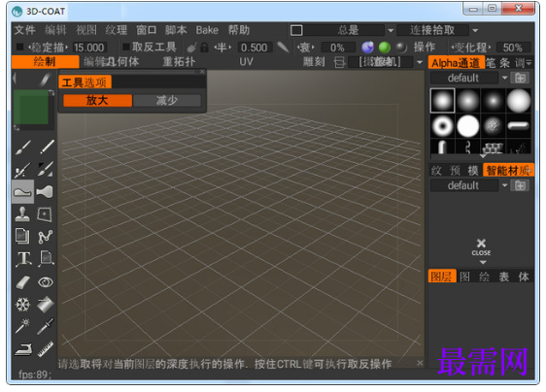Switch to the 重拓扑 room tab
The height and width of the screenshot is (392, 546).
coord(179,62)
